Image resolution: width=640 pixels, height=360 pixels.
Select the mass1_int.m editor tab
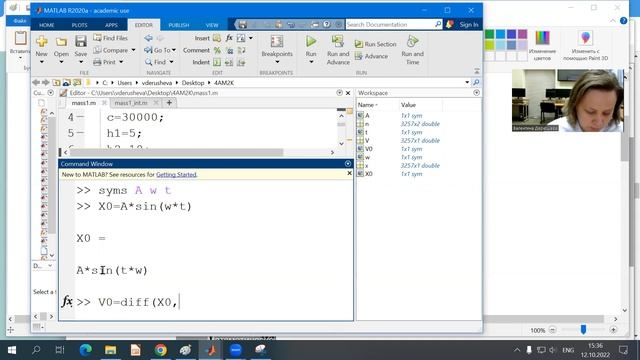[131, 103]
